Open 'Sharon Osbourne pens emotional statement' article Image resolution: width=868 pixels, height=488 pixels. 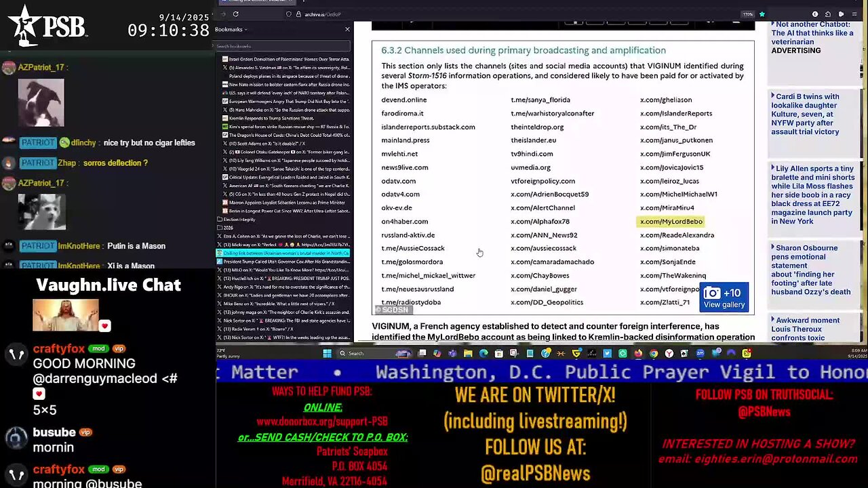click(810, 270)
